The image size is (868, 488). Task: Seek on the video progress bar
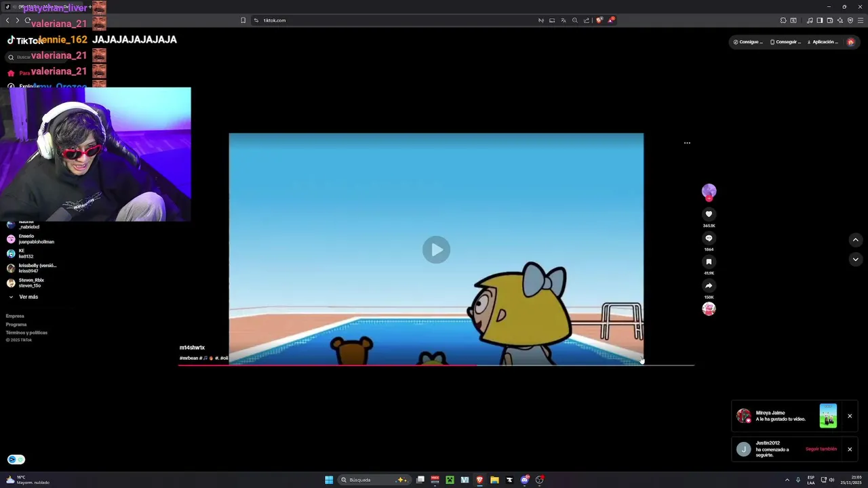(x=436, y=365)
